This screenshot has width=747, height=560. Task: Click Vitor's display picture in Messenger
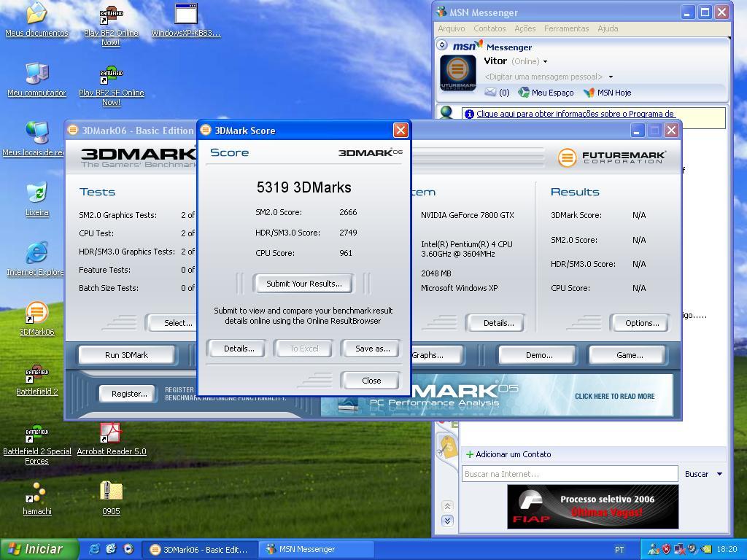(457, 73)
